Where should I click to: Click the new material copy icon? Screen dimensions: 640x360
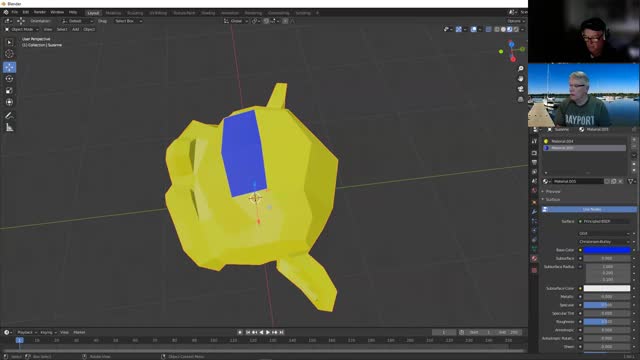pos(613,181)
